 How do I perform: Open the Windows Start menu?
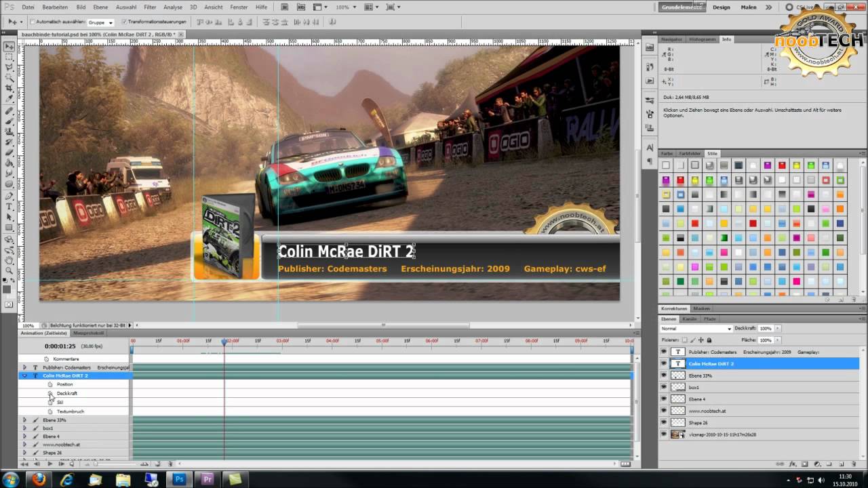[12, 479]
